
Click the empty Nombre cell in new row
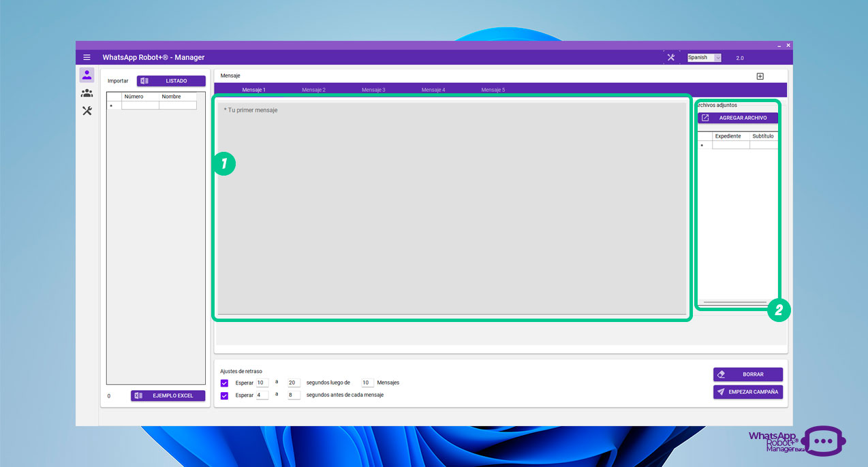tap(178, 106)
